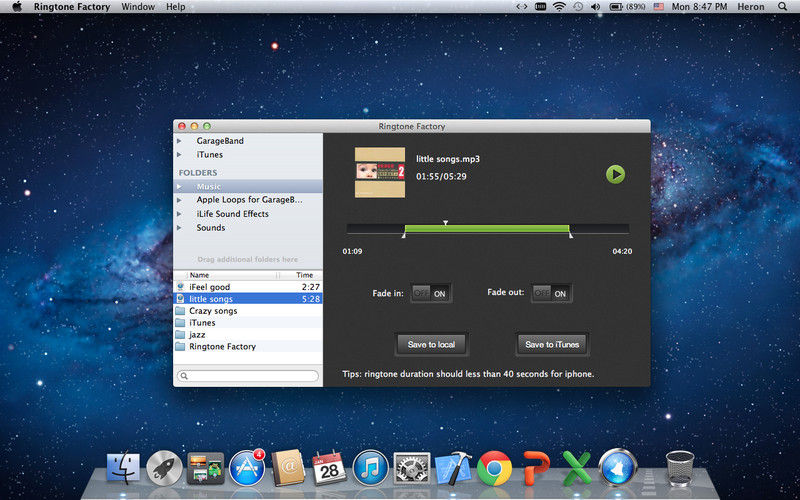
Task: Click the jazz folder icon
Action: coord(180,334)
